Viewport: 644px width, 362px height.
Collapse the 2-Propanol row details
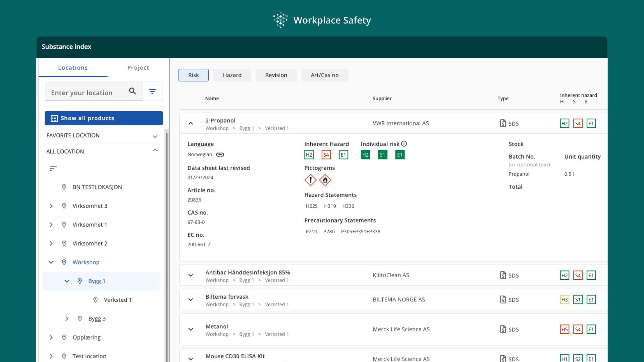pyautogui.click(x=191, y=123)
